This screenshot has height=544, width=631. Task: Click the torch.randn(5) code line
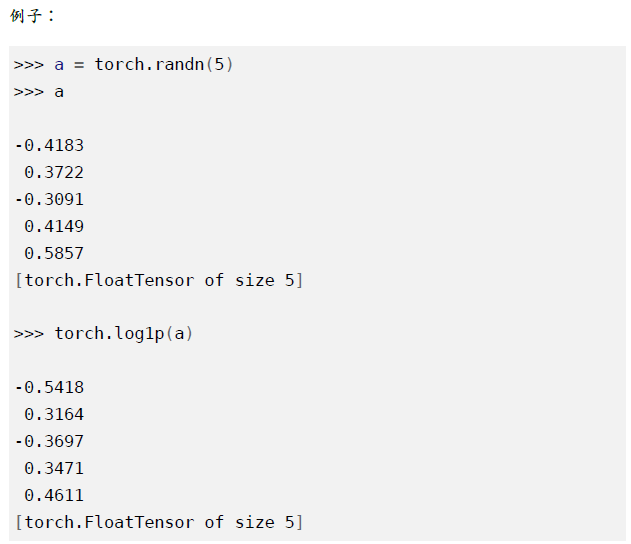(x=123, y=64)
